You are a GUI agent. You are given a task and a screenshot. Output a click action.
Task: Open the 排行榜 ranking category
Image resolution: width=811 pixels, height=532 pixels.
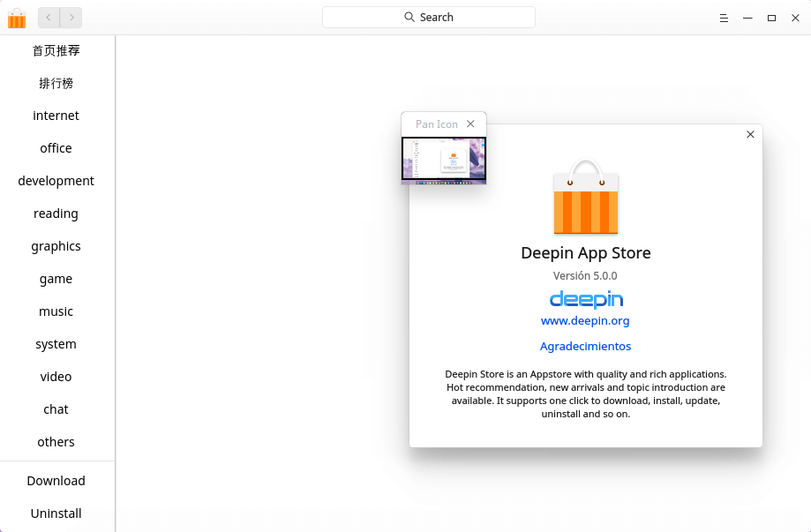[x=56, y=83]
